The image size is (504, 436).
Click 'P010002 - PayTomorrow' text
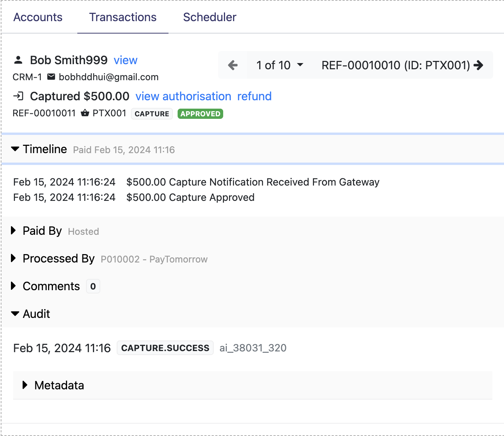(x=154, y=259)
